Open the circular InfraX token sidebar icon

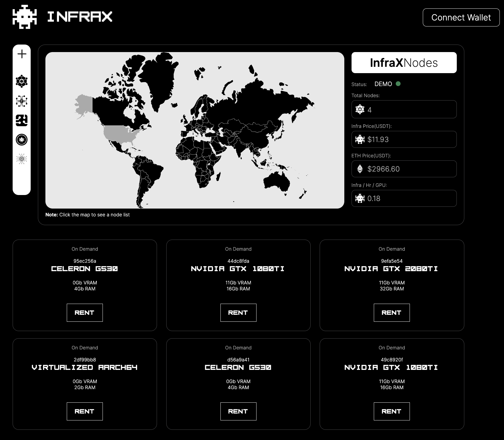click(22, 140)
